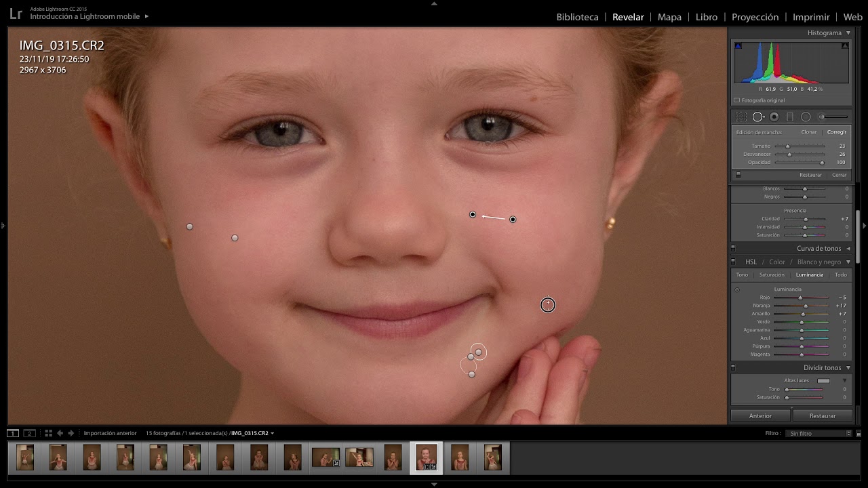Go back with filmstrip left arrow
The width and height of the screenshot is (868, 488).
click(x=60, y=433)
